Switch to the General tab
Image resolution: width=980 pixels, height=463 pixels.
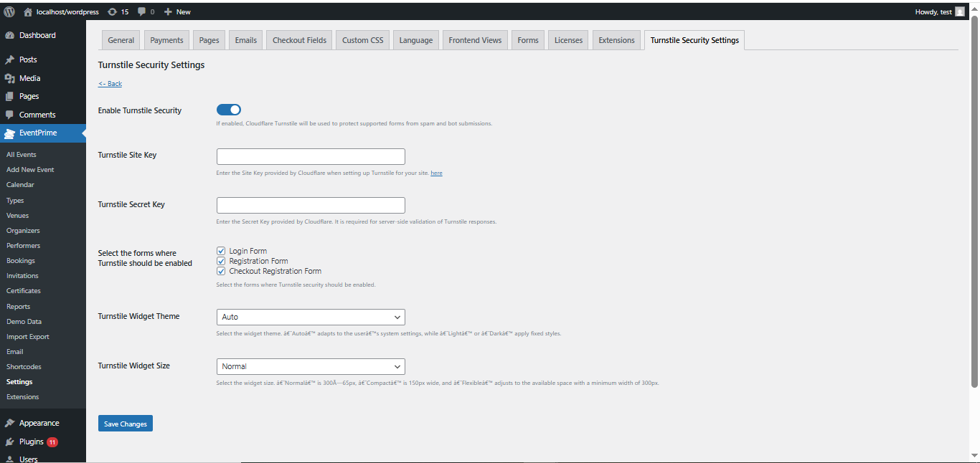[x=121, y=40]
